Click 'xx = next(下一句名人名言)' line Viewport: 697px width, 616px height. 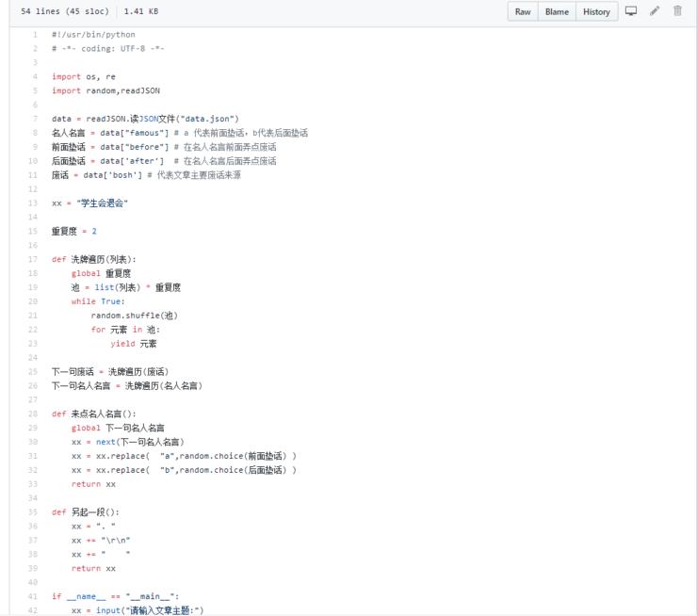(x=127, y=442)
